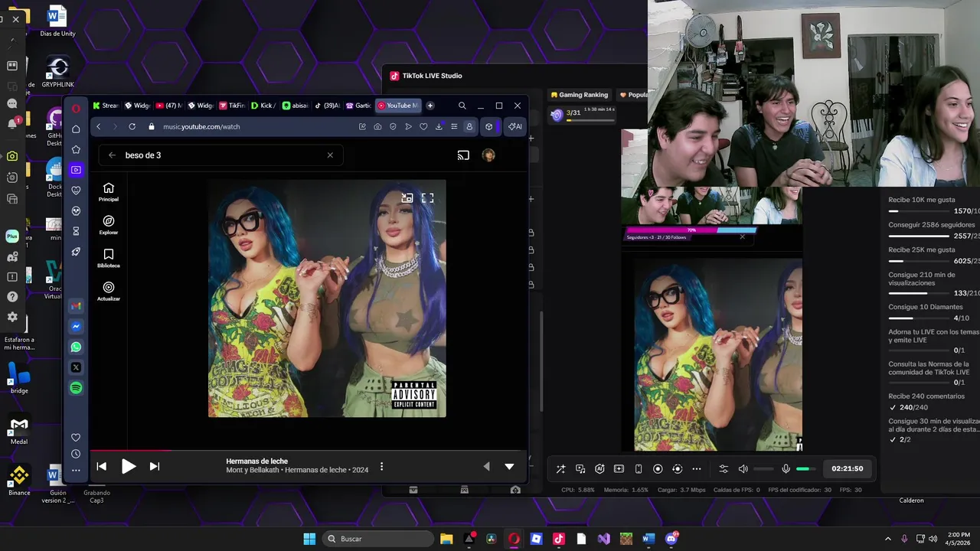The width and height of the screenshot is (980, 551).
Task: Show hidden system tray icons
Action: point(887,539)
